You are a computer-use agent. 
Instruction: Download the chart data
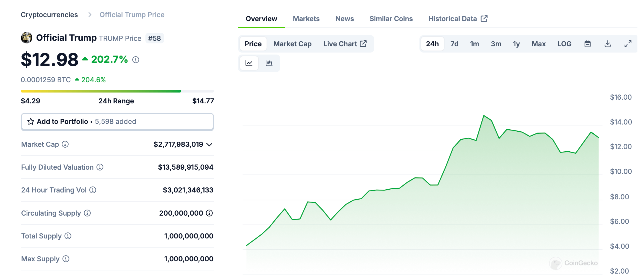[x=608, y=44]
